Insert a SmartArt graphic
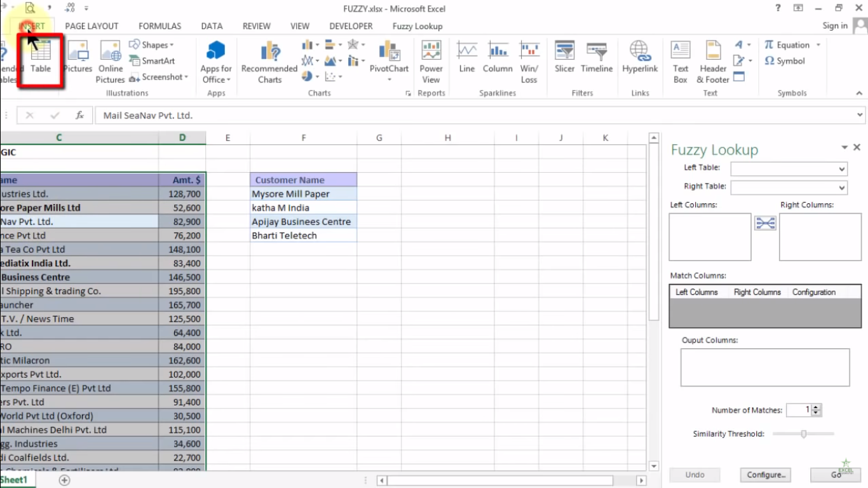The width and height of the screenshot is (868, 488). pyautogui.click(x=153, y=61)
